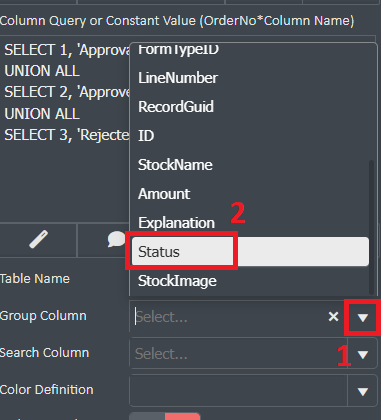Click inside the column query text area
The image size is (382, 420).
(x=65, y=128)
